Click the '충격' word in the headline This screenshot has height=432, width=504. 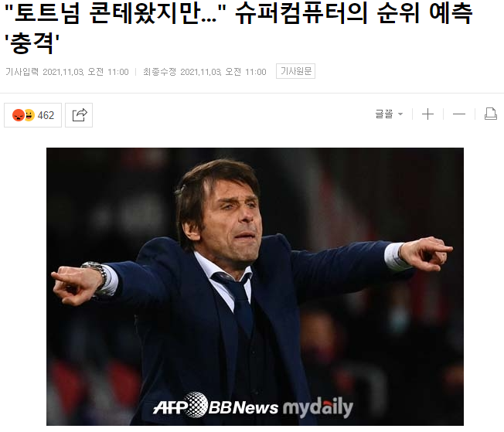click(x=32, y=43)
